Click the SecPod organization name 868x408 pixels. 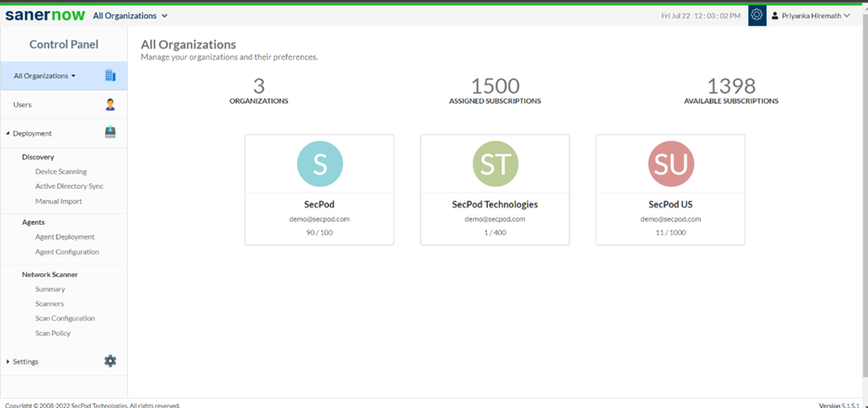320,204
